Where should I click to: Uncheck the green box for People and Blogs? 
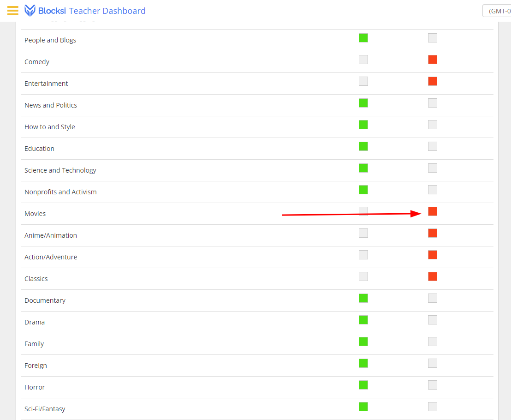pos(363,38)
